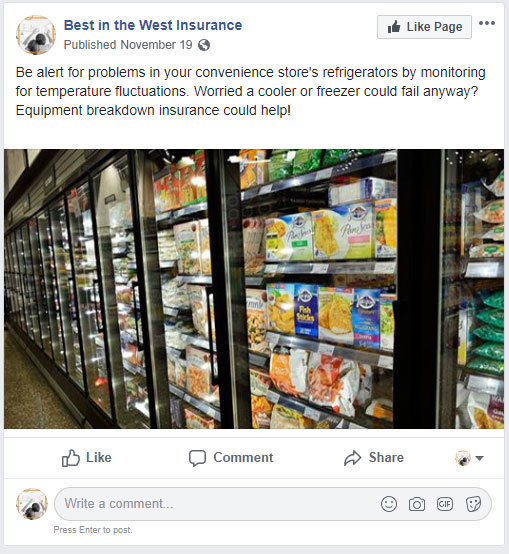Open the page profile picture at top
Viewport: 509px width, 554px height.
click(x=36, y=35)
